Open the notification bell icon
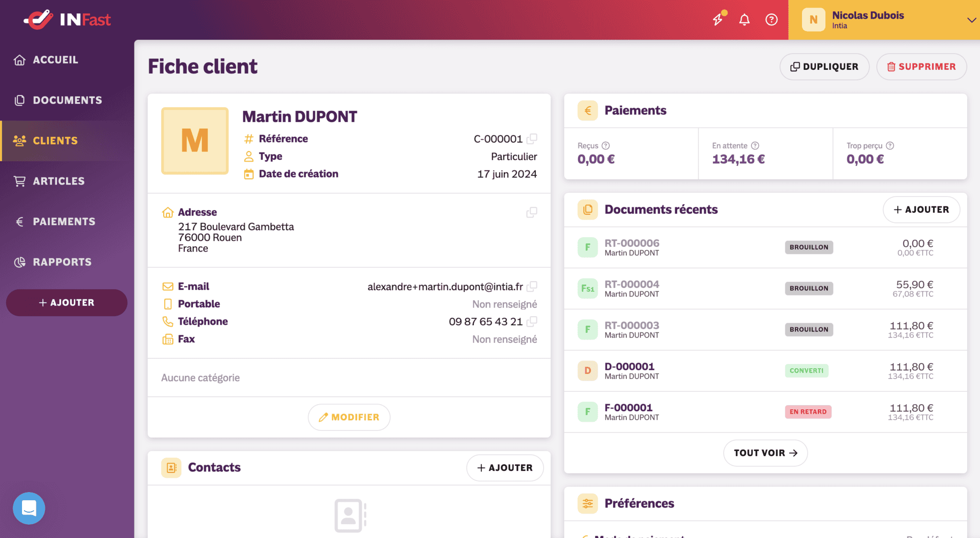Image resolution: width=980 pixels, height=538 pixels. [744, 20]
